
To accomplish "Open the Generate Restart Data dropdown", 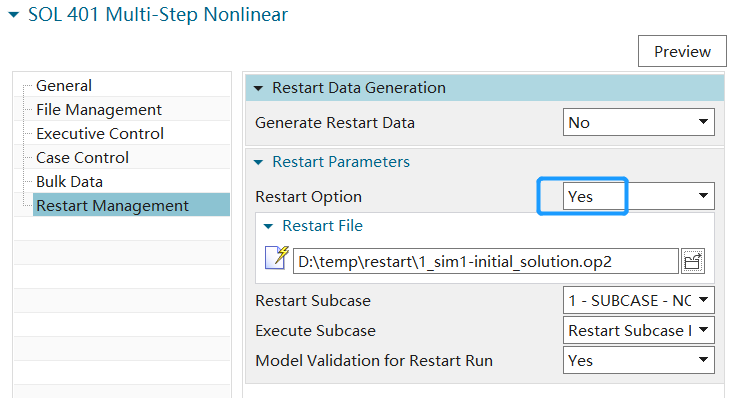I will tap(639, 122).
